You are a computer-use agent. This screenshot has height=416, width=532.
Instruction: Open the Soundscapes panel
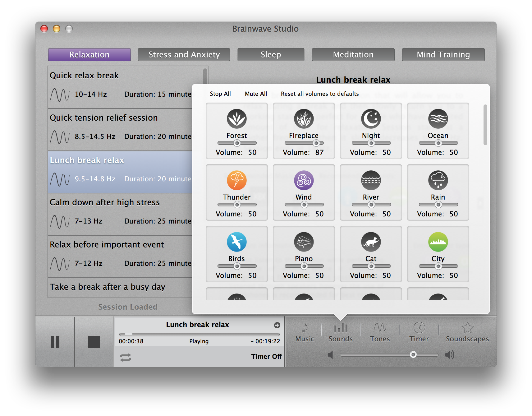point(467,332)
